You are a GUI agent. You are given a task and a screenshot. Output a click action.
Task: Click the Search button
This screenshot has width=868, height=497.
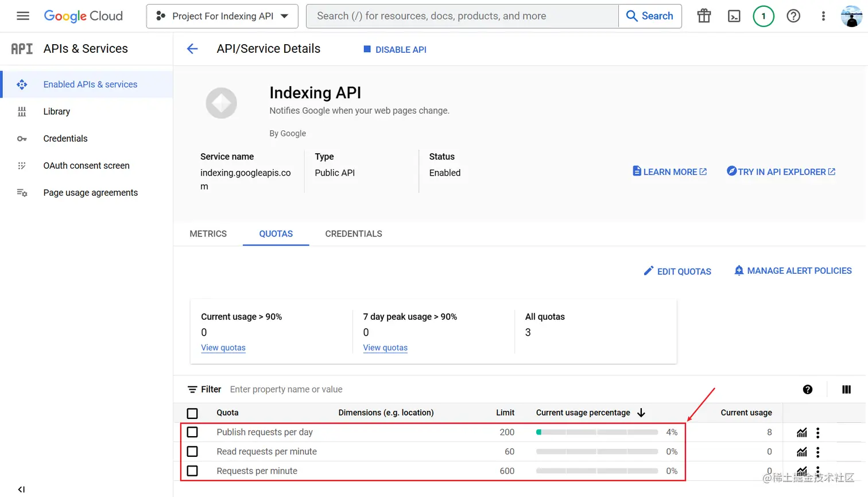pos(650,16)
